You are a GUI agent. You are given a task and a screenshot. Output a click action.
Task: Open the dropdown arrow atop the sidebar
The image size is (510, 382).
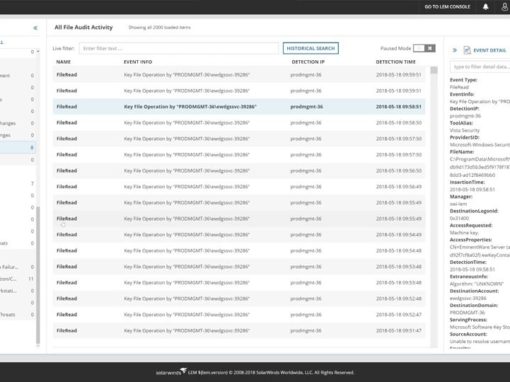tap(38, 52)
